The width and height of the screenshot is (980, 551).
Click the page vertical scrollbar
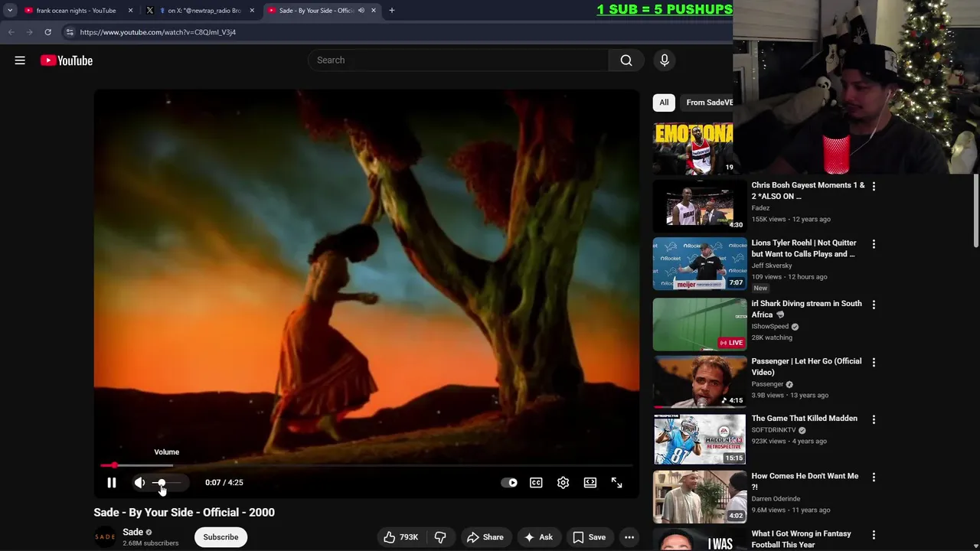[x=976, y=210]
